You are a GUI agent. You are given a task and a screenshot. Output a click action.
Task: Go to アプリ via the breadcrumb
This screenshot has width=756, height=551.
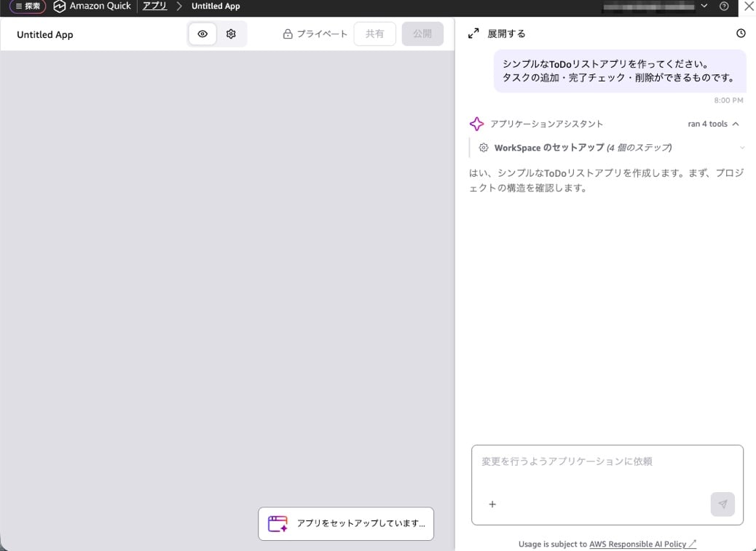point(154,7)
